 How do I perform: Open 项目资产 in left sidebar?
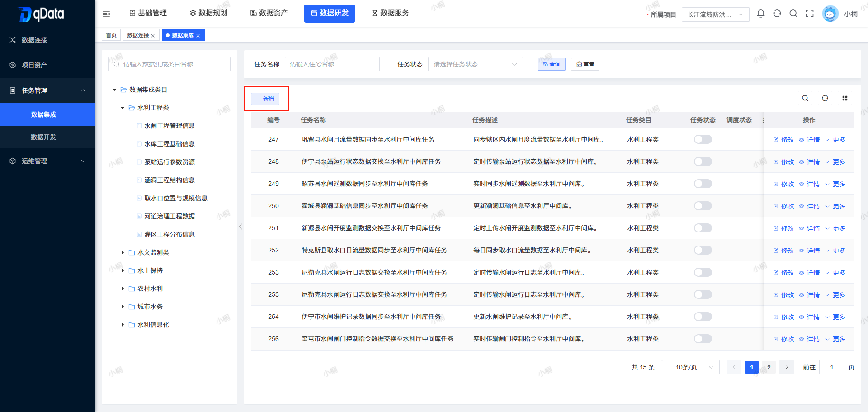point(47,65)
